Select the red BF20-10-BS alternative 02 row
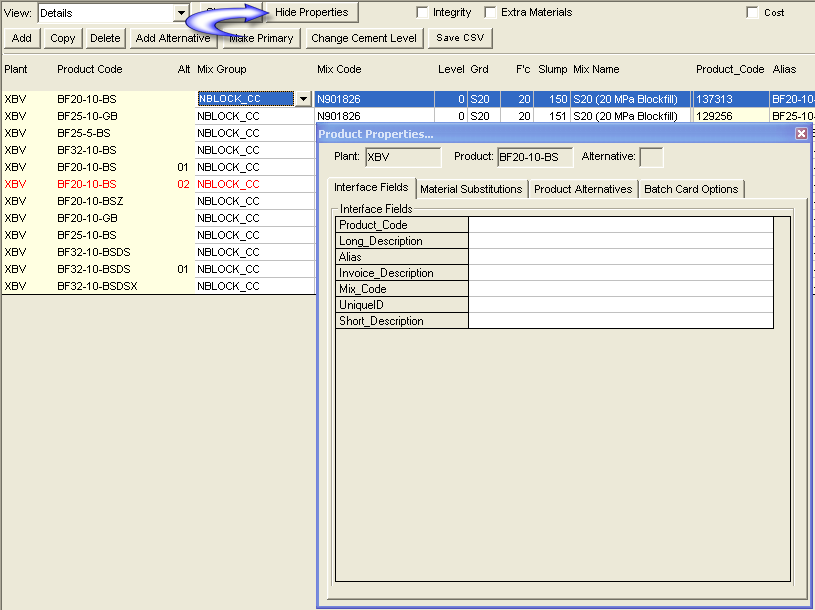The height and width of the screenshot is (610, 815). [87, 184]
